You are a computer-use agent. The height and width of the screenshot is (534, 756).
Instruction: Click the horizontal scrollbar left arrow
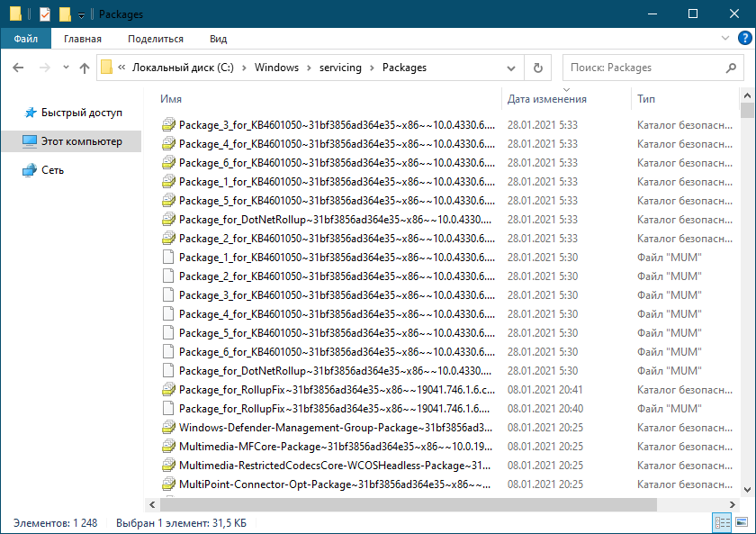(x=152, y=504)
